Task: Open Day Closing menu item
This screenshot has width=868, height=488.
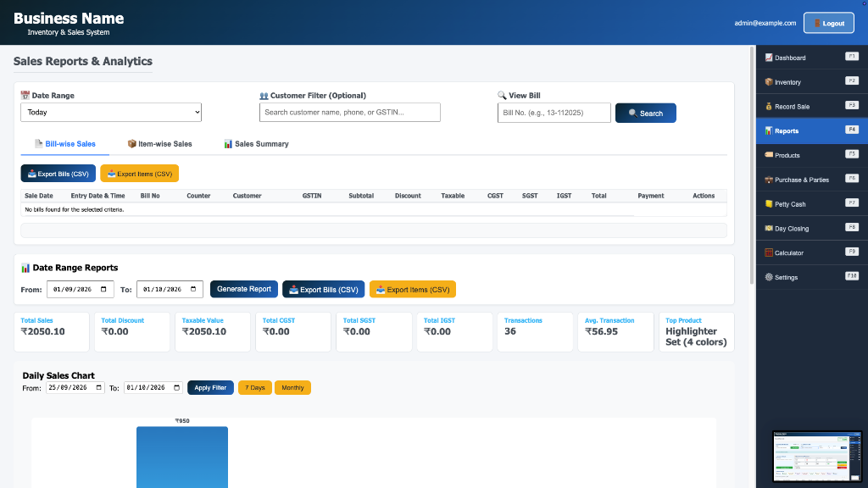Action: (811, 228)
